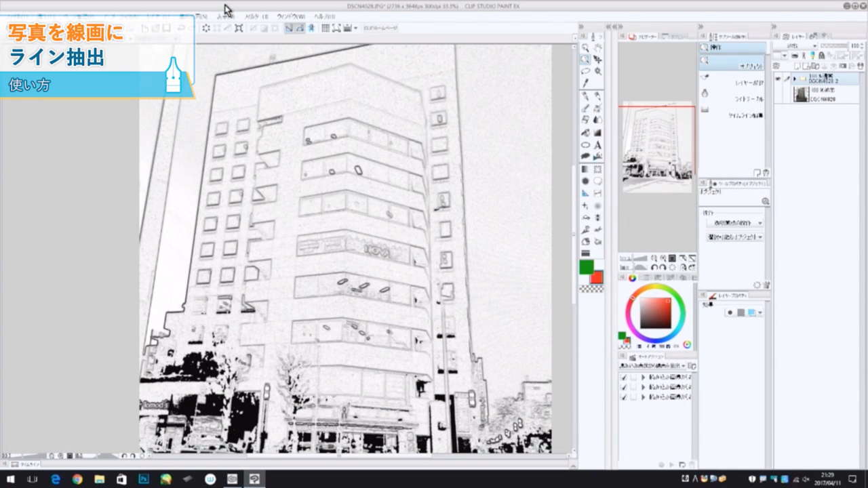Select the Lasso selection tool
The width and height of the screenshot is (868, 488).
coord(585,70)
